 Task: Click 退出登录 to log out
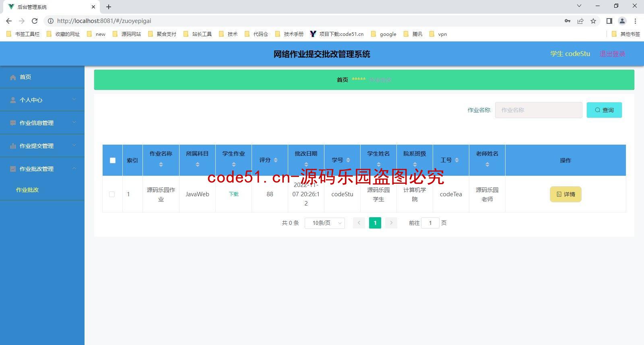pyautogui.click(x=612, y=54)
